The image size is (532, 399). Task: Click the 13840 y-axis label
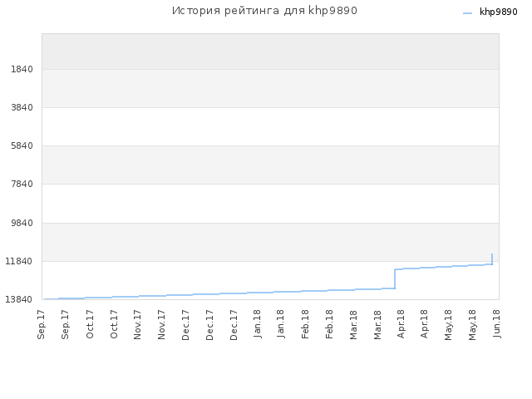point(19,299)
